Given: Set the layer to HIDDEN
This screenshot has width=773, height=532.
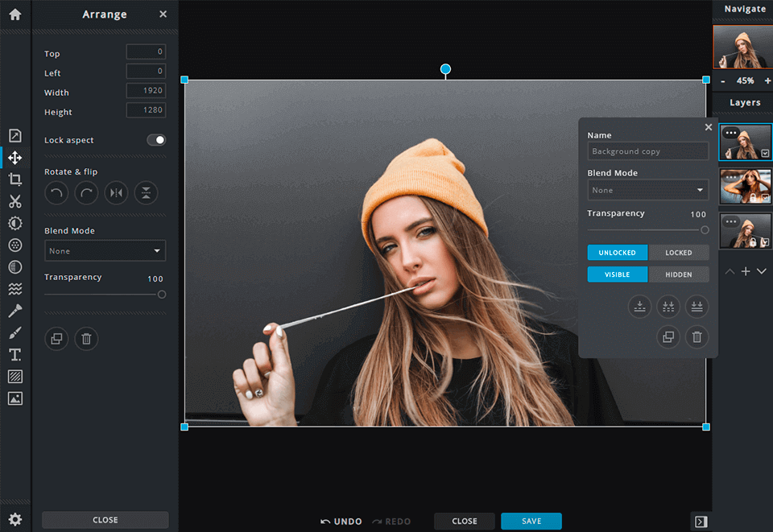Looking at the screenshot, I should 678,274.
